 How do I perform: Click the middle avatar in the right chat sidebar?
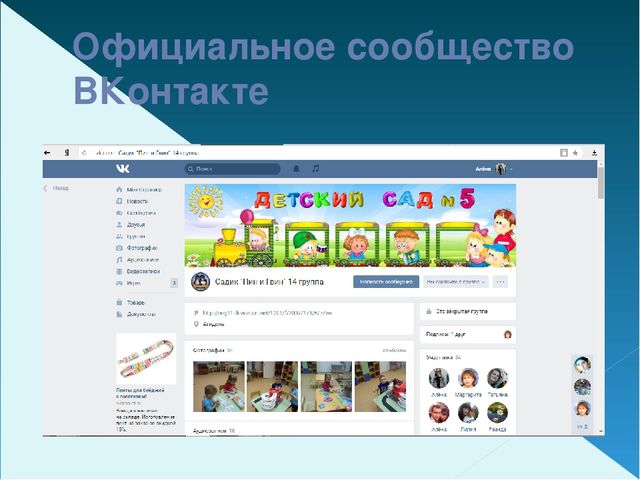(x=582, y=387)
